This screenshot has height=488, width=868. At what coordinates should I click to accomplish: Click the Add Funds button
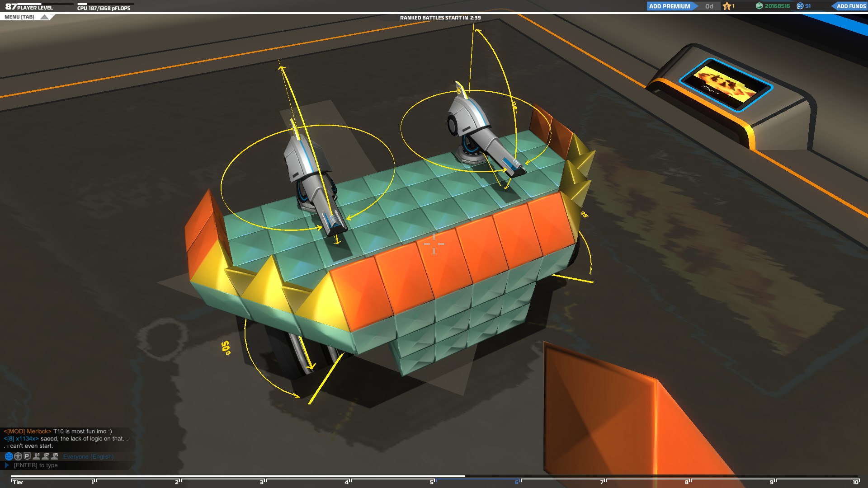point(850,6)
